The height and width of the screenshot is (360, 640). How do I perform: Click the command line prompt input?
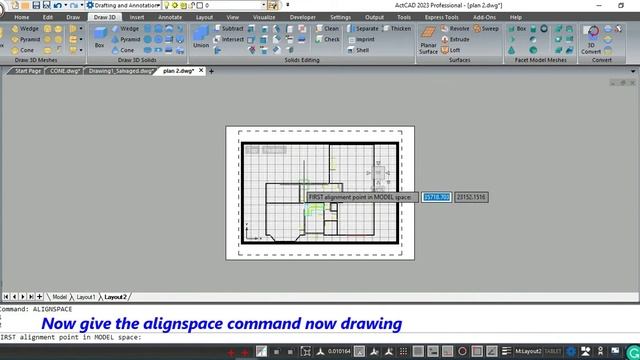tap(320, 337)
